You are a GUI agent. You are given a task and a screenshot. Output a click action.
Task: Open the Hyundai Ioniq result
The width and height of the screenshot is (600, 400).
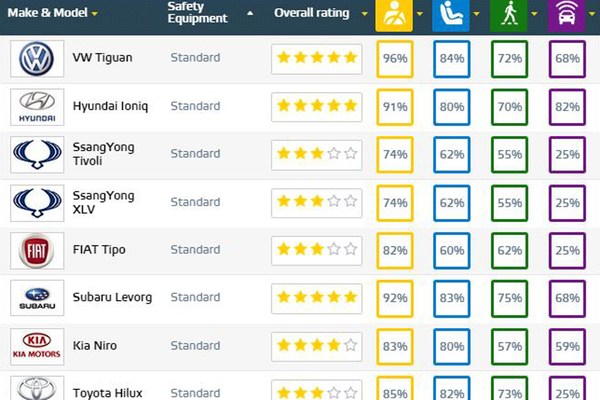pyautogui.click(x=110, y=106)
